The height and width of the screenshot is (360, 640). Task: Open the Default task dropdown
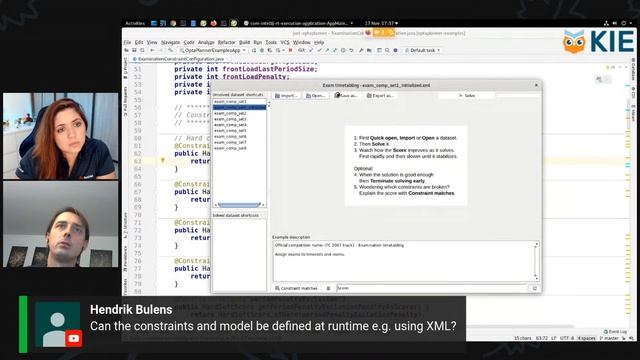tap(422, 50)
